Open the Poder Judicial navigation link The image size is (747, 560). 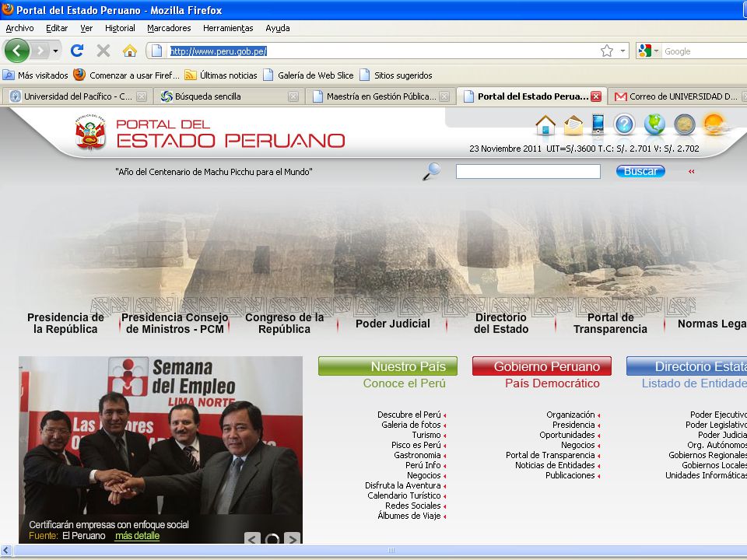[x=393, y=324]
